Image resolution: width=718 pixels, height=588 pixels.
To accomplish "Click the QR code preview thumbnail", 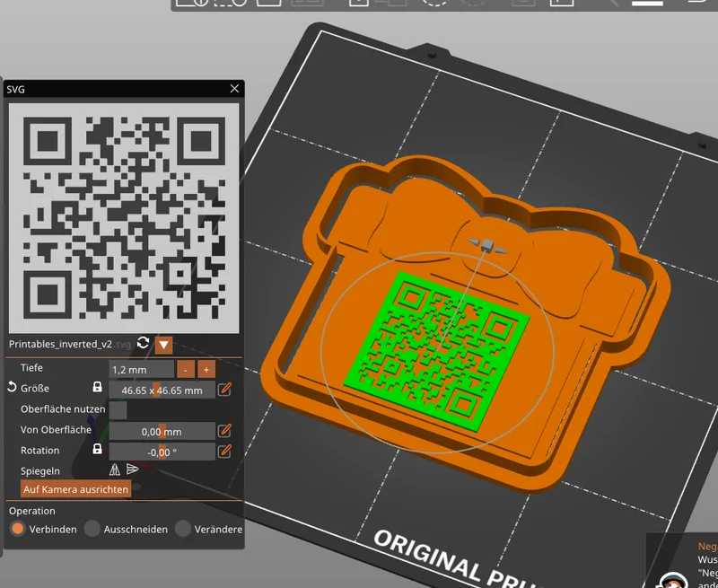I will tap(124, 218).
